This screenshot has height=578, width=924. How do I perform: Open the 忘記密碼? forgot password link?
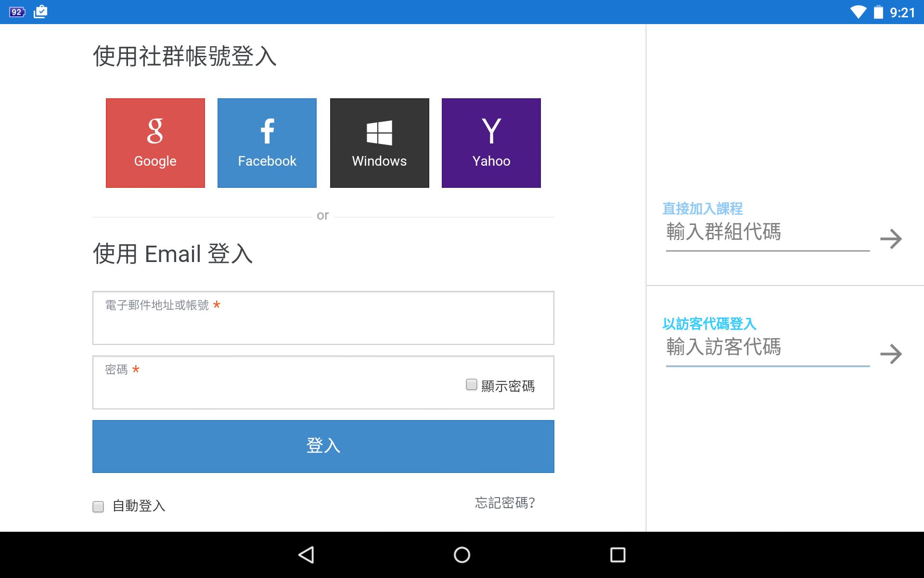pyautogui.click(x=504, y=503)
